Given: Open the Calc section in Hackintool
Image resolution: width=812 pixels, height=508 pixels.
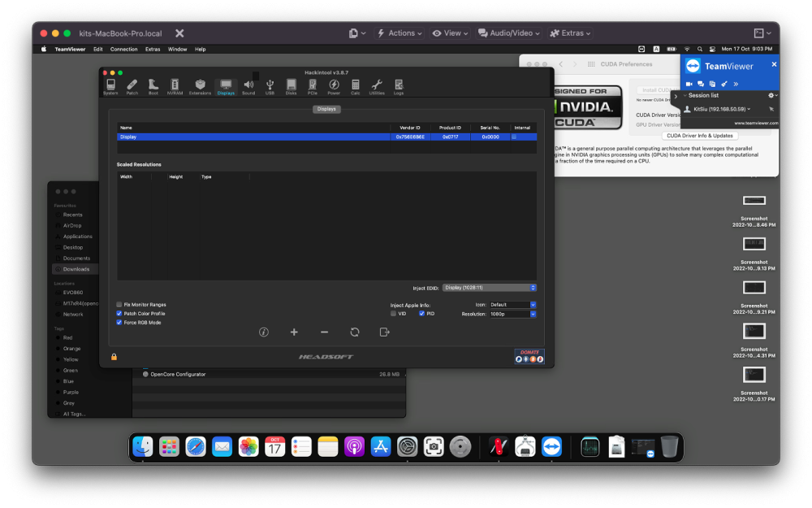Looking at the screenshot, I should 356,87.
